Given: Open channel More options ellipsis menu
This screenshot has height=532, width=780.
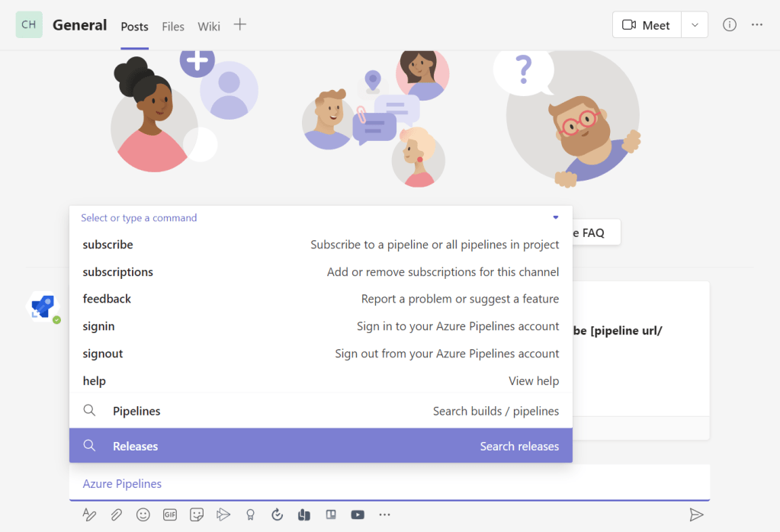Looking at the screenshot, I should pos(756,24).
